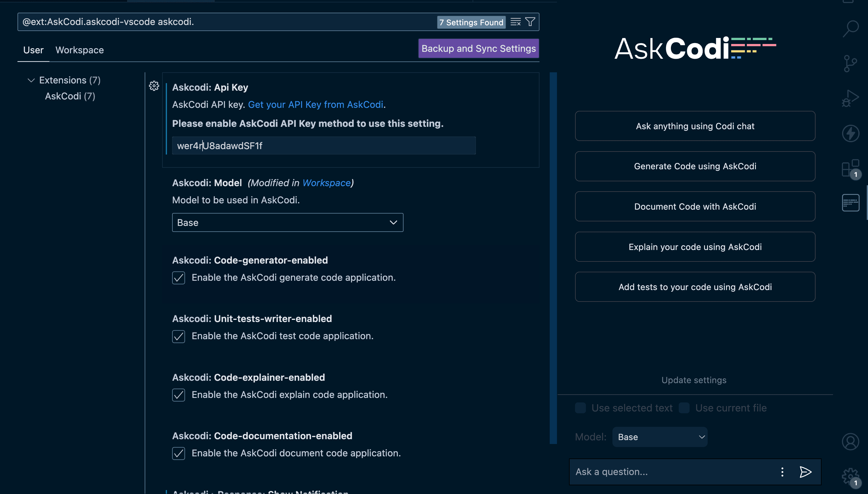Open the three-dot options in chat input
The image size is (868, 494).
tap(782, 472)
